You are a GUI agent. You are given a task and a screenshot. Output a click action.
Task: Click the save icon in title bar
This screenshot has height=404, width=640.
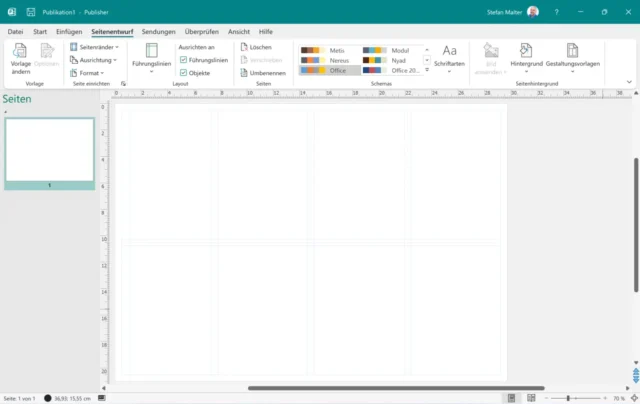coord(30,12)
